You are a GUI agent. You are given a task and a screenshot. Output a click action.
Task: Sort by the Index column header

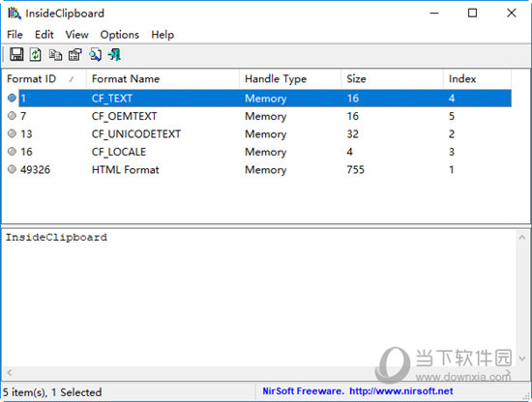(477, 79)
